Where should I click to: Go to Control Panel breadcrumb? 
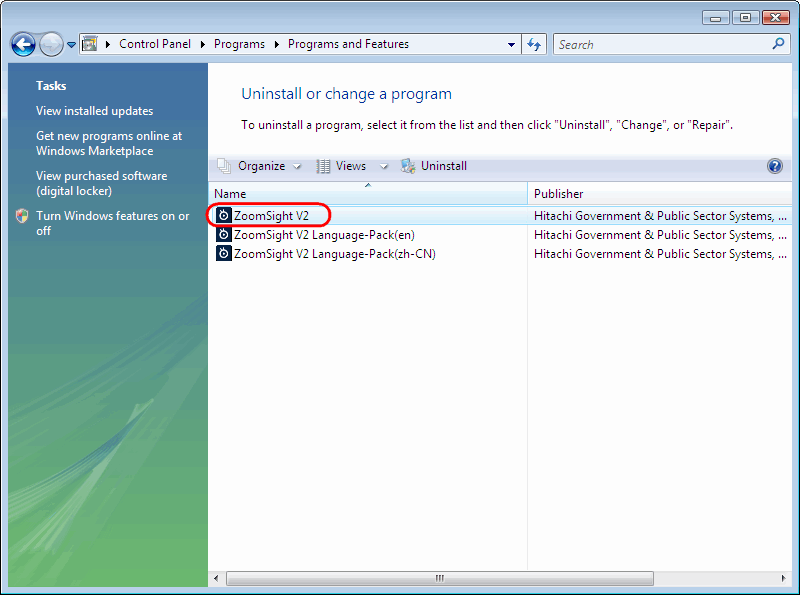pos(155,44)
